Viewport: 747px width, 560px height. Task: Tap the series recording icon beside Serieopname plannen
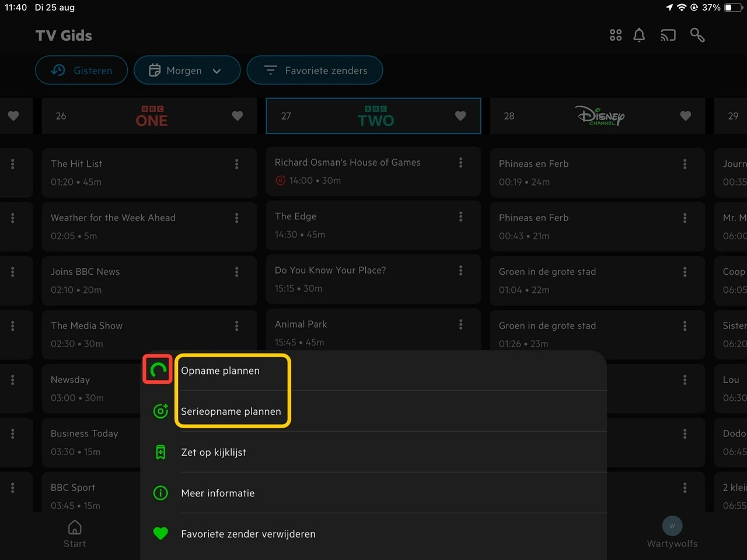(160, 411)
